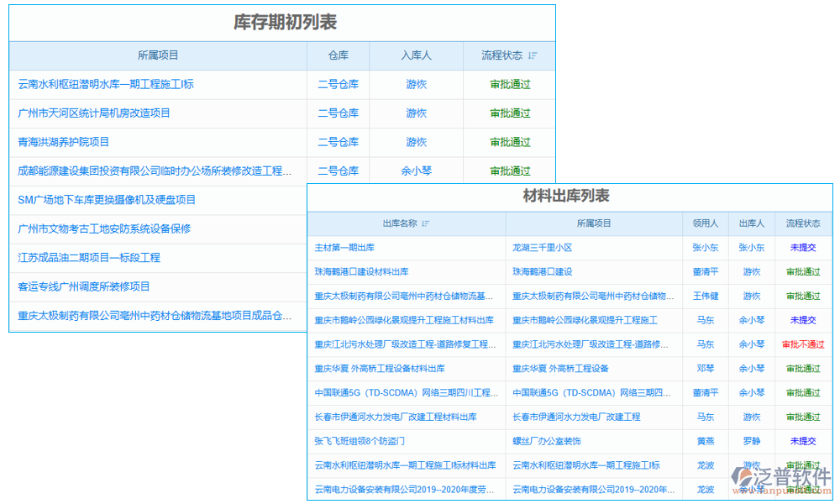The height and width of the screenshot is (504, 840).
Task: Open 云南水利枢纽潜明水库一期工程施工标 project link
Action: [x=97, y=85]
